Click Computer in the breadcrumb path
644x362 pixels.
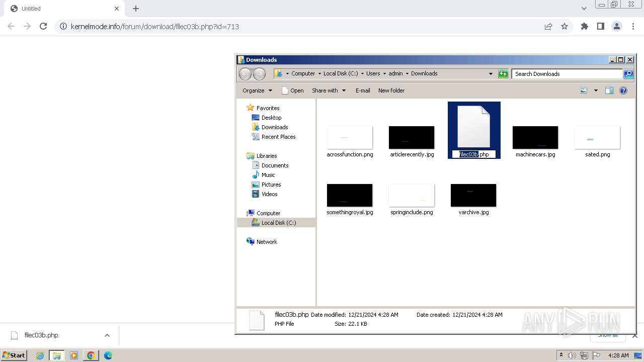pos(303,73)
